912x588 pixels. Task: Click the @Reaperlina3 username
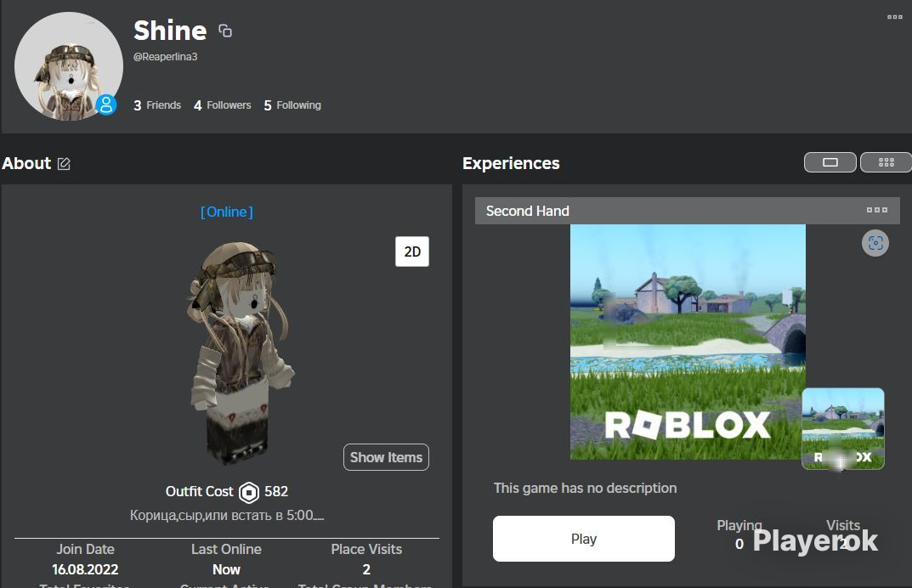click(165, 56)
